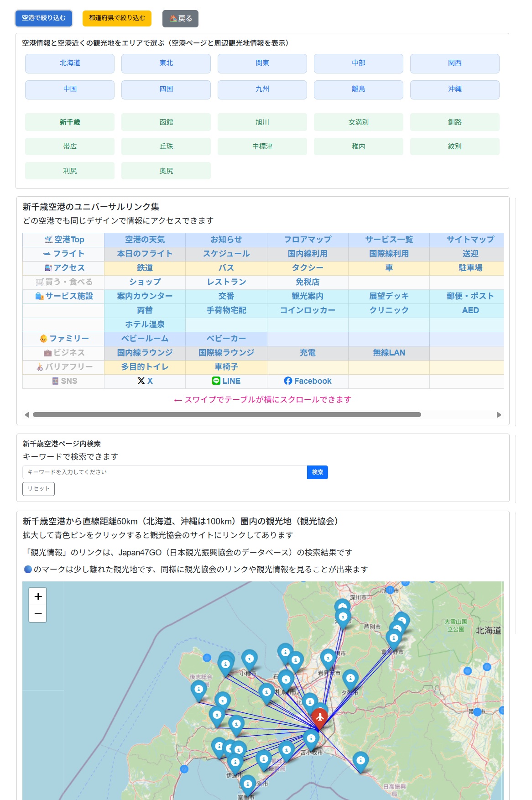Choose 新千歳 airport
Image resolution: width=532 pixels, height=800 pixels.
click(70, 122)
